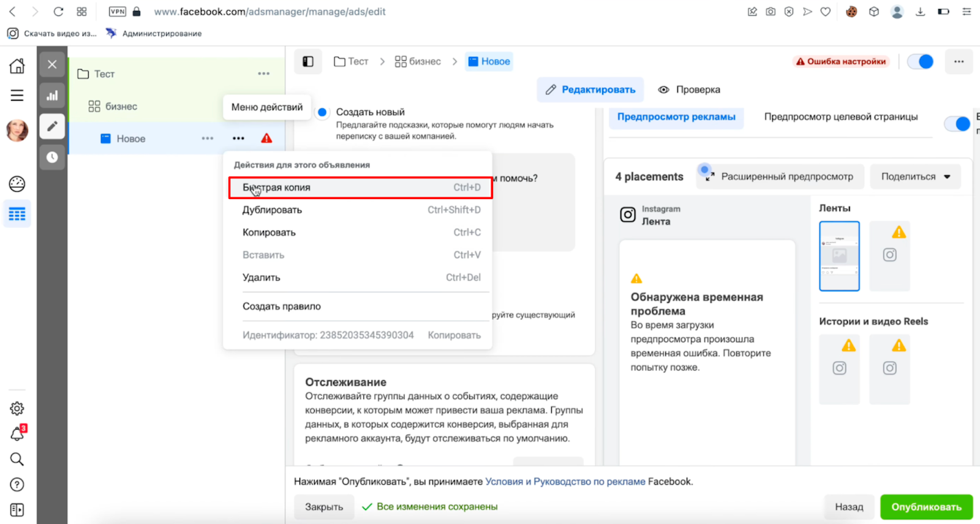The height and width of the screenshot is (524, 980).
Task: Open three-dot menu for Тест campaign
Action: (264, 74)
